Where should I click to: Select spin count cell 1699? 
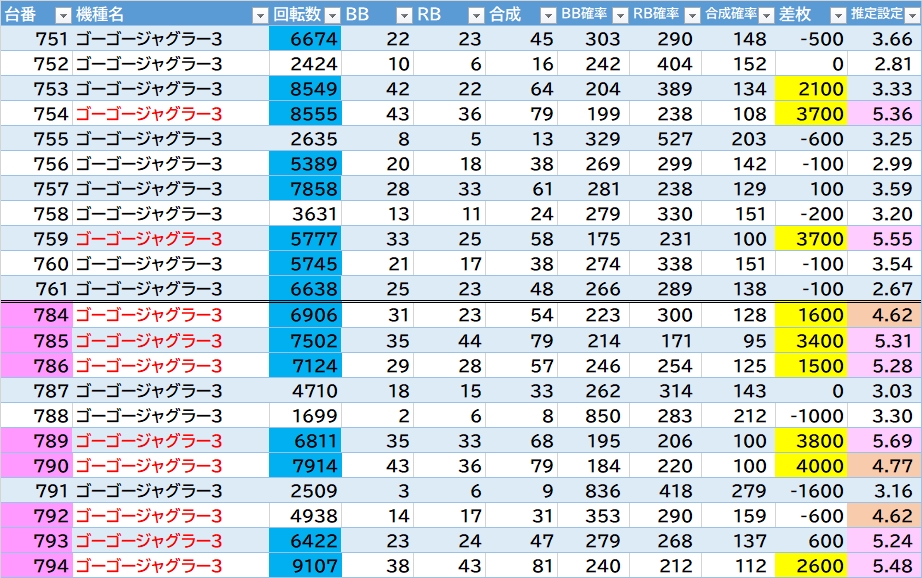[x=305, y=416]
